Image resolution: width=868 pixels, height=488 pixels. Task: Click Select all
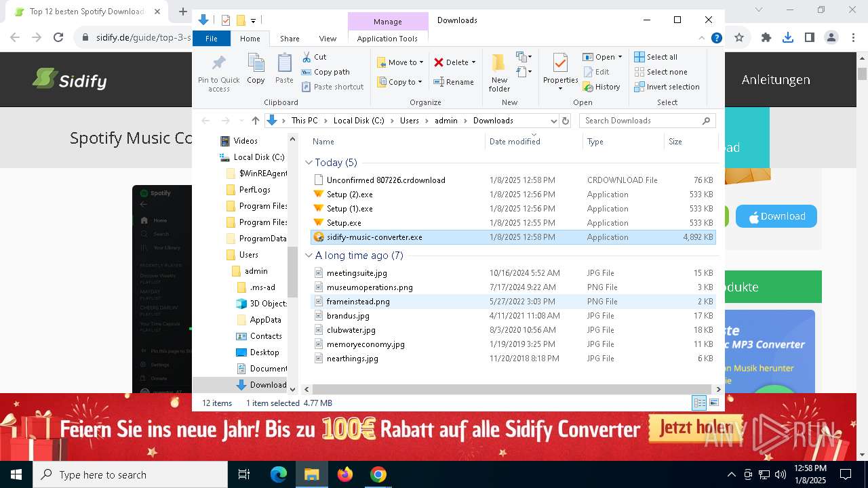tap(656, 57)
